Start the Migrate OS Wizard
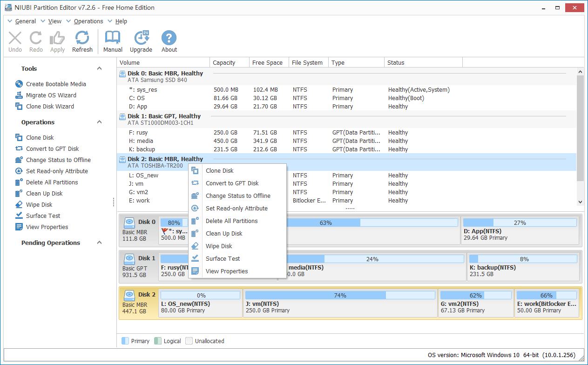Viewport: 588px width, 365px height. click(x=51, y=95)
